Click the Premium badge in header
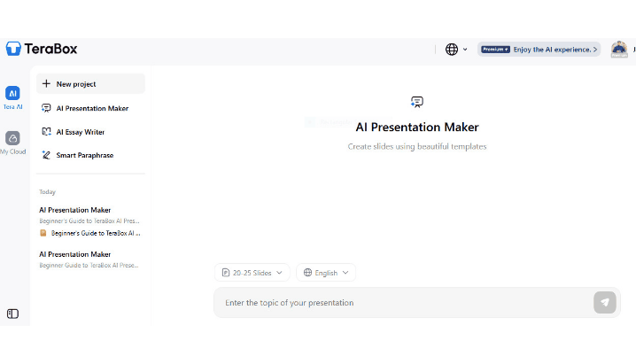Viewport: 636px width, 364px height. point(495,49)
